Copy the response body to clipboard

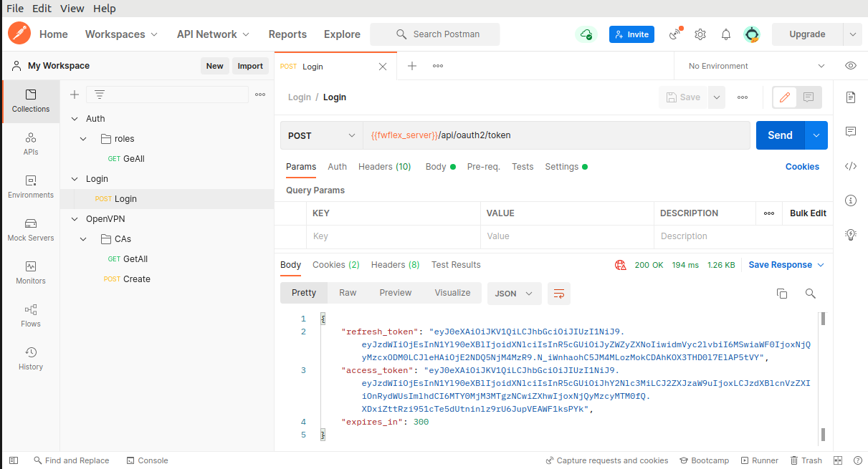click(782, 294)
